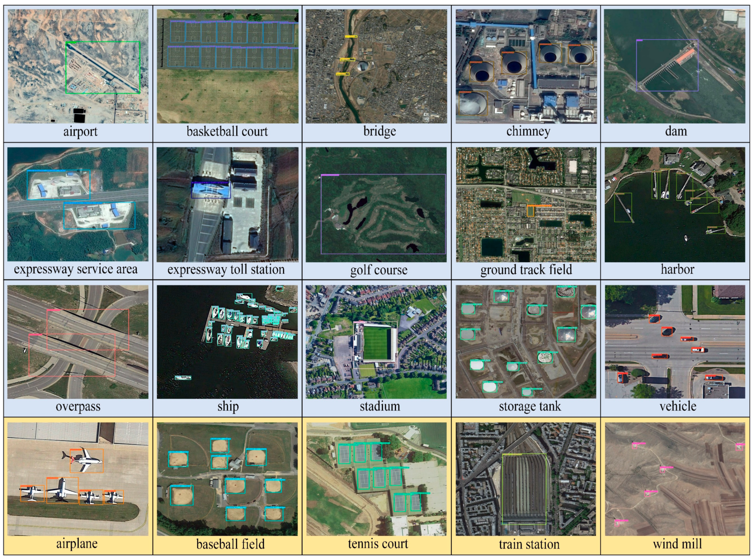Click the wind mill satellite image
The width and height of the screenshot is (754, 560).
(675, 479)
